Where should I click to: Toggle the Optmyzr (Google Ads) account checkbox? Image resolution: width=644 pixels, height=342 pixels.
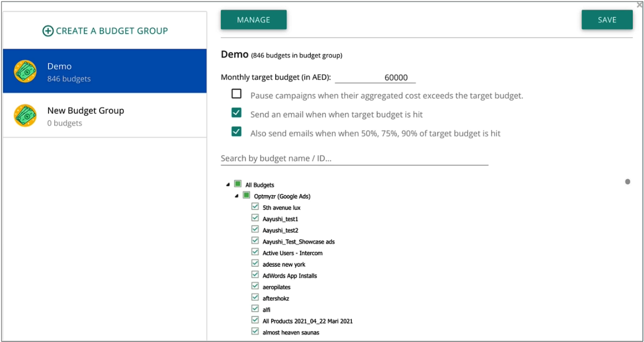tap(247, 195)
